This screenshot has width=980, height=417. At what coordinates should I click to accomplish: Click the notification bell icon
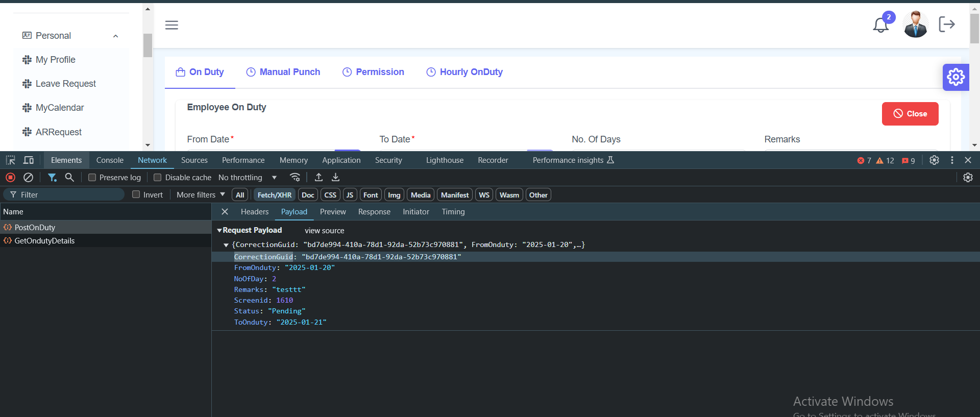[x=880, y=24]
